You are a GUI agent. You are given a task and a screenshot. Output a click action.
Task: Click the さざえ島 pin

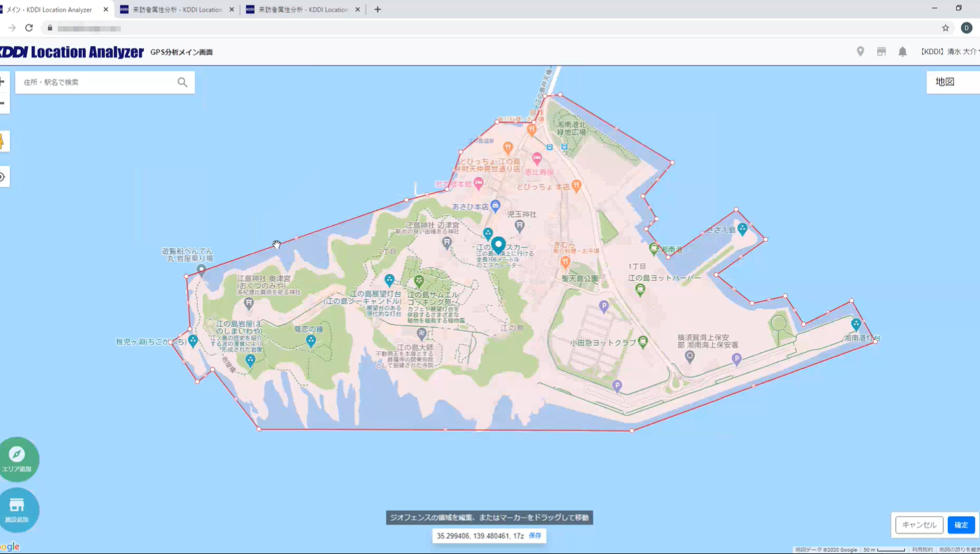(x=742, y=228)
